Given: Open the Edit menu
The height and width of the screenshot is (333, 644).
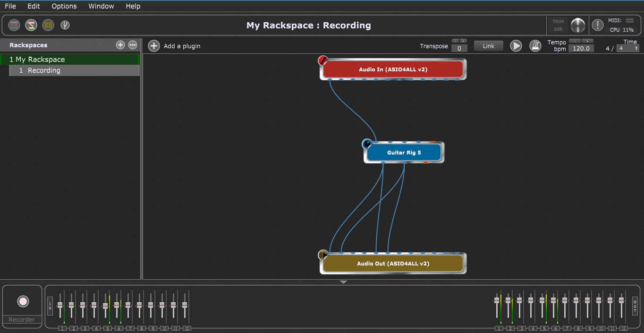Looking at the screenshot, I should click(34, 6).
